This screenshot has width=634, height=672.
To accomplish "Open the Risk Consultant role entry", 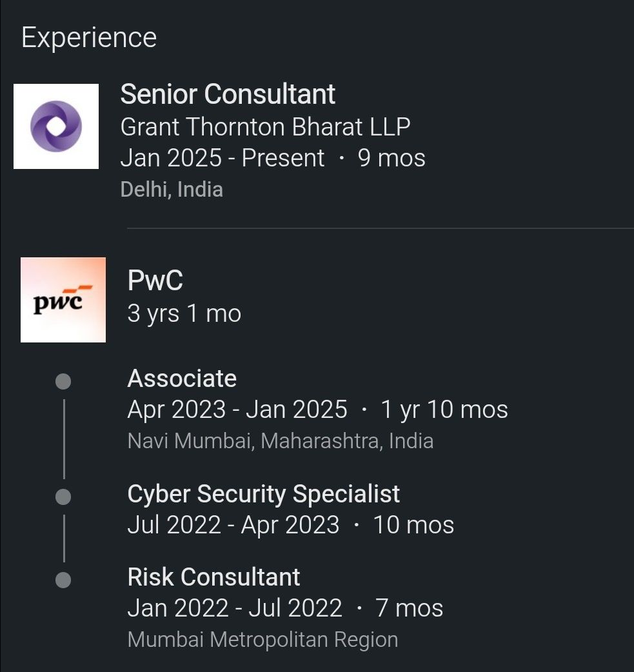I will pos(213,577).
